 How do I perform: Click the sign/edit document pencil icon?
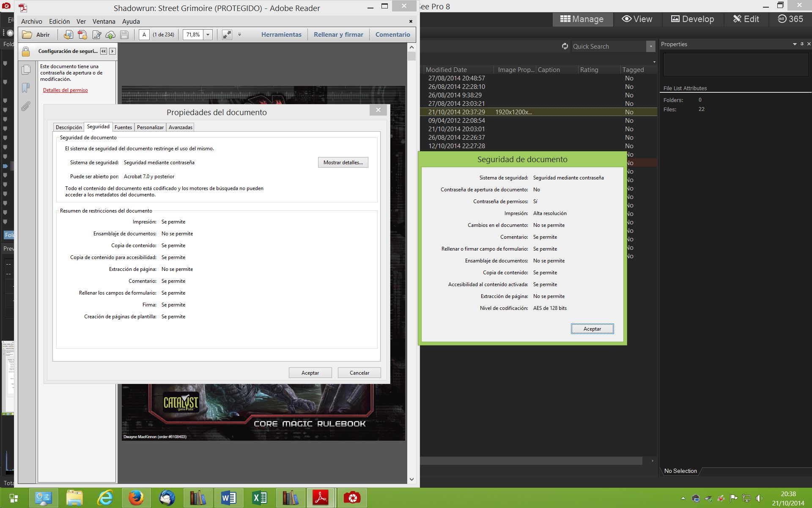(x=97, y=35)
